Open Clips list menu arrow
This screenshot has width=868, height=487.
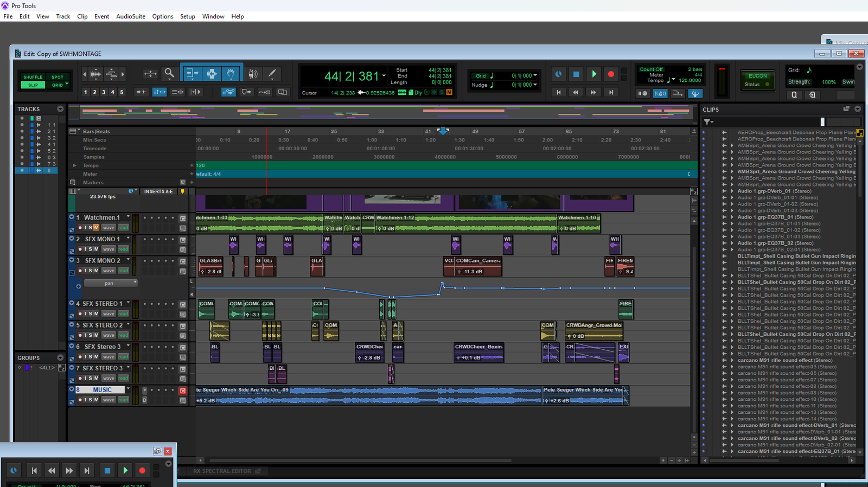pos(858,109)
